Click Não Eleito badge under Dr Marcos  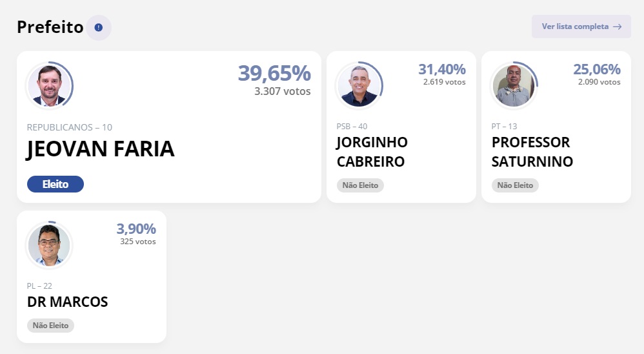50,326
